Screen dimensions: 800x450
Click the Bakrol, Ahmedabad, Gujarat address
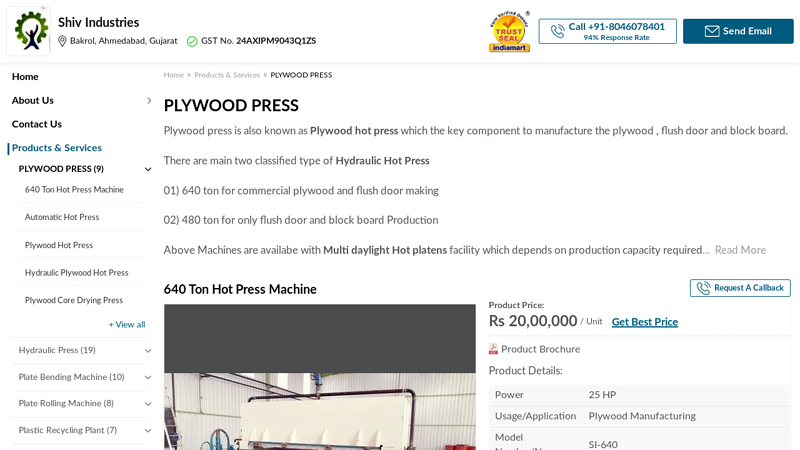point(123,41)
